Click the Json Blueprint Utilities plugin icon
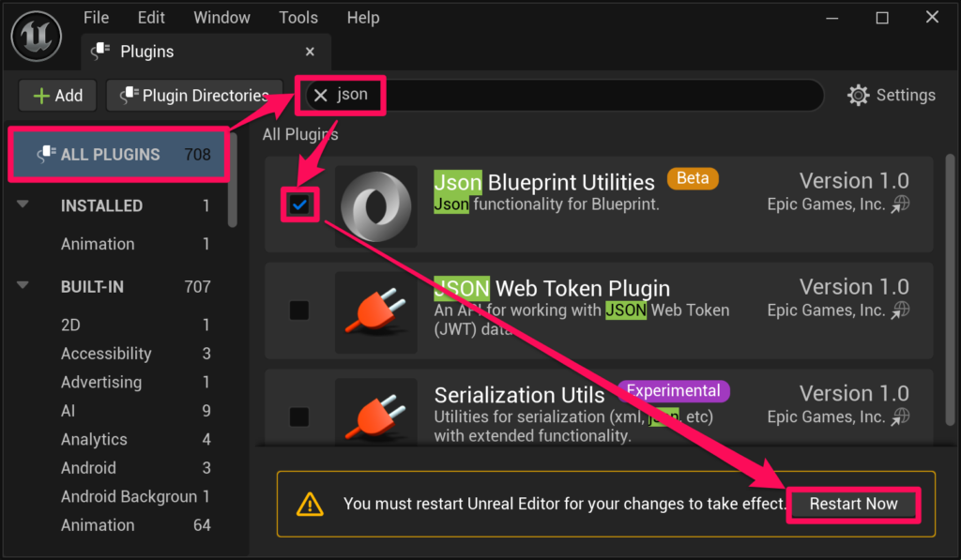 click(375, 206)
